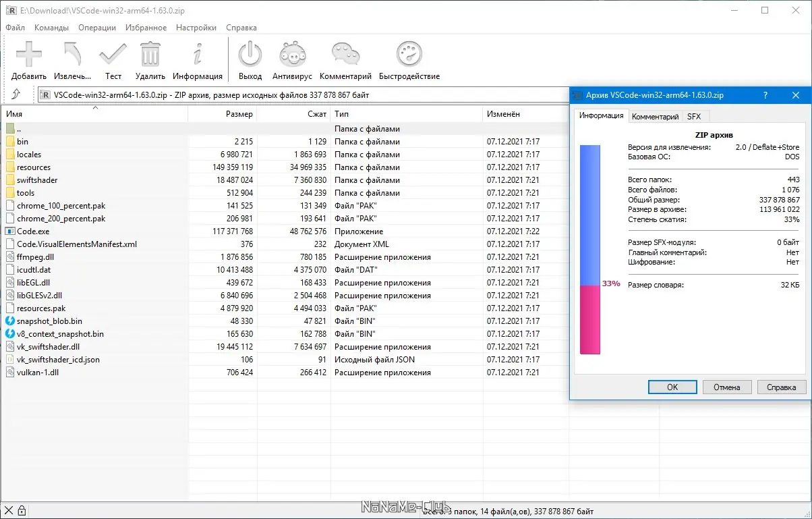Viewport: 812px width, 519px height.
Task: Open the Избранное menu
Action: 146,28
